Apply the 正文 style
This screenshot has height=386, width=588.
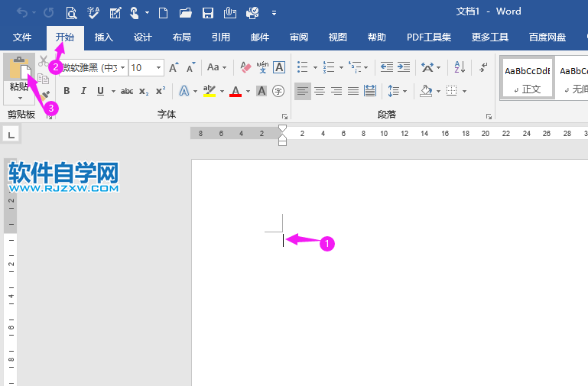point(527,77)
